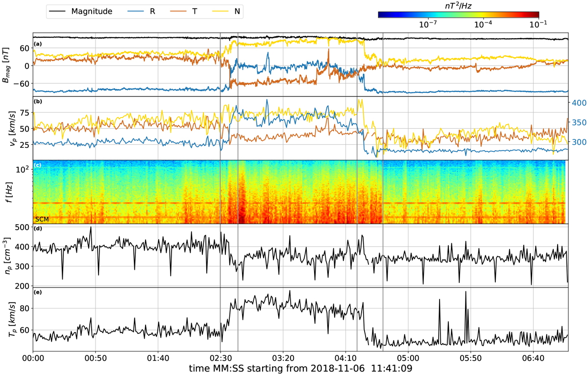Click the nT²/Hz colorbar gradient
The image size is (588, 374).
point(458,15)
